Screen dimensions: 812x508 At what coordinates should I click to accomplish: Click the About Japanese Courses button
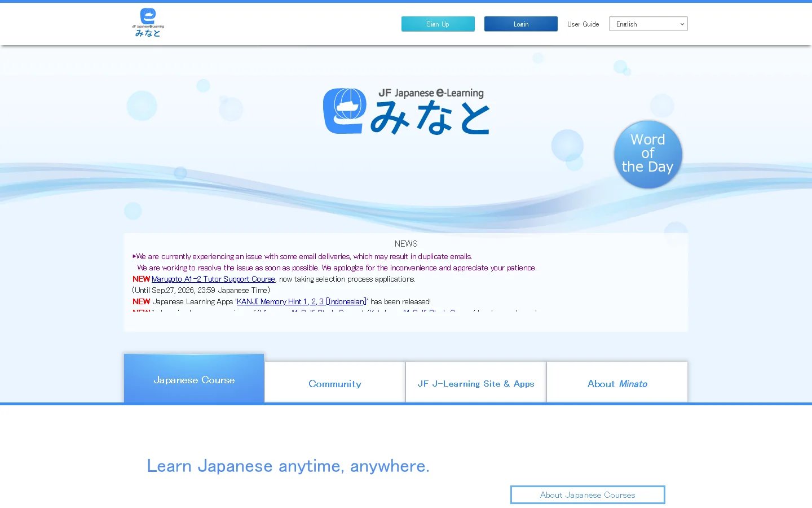click(588, 494)
